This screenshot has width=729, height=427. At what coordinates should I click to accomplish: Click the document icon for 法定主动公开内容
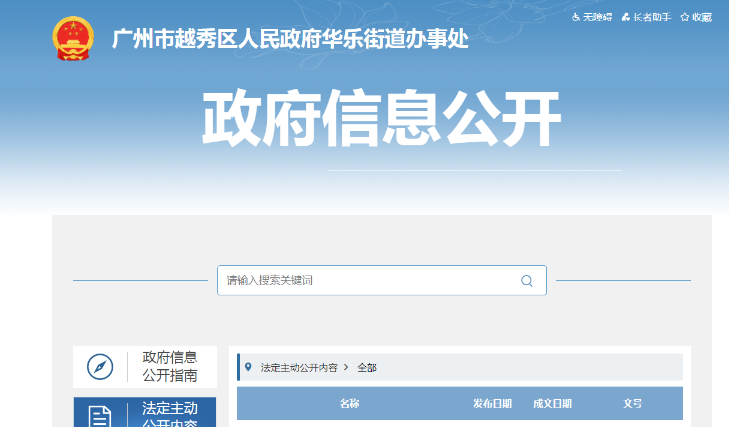tap(100, 416)
